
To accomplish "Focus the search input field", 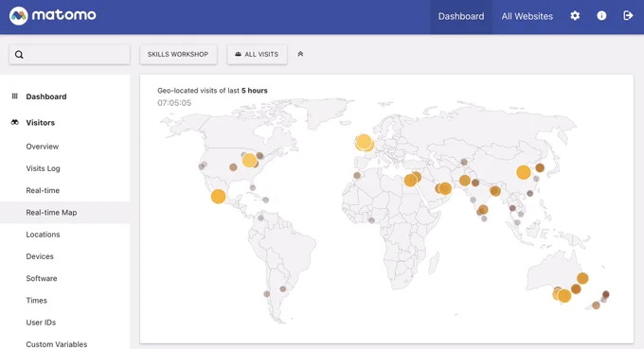I will pos(69,55).
